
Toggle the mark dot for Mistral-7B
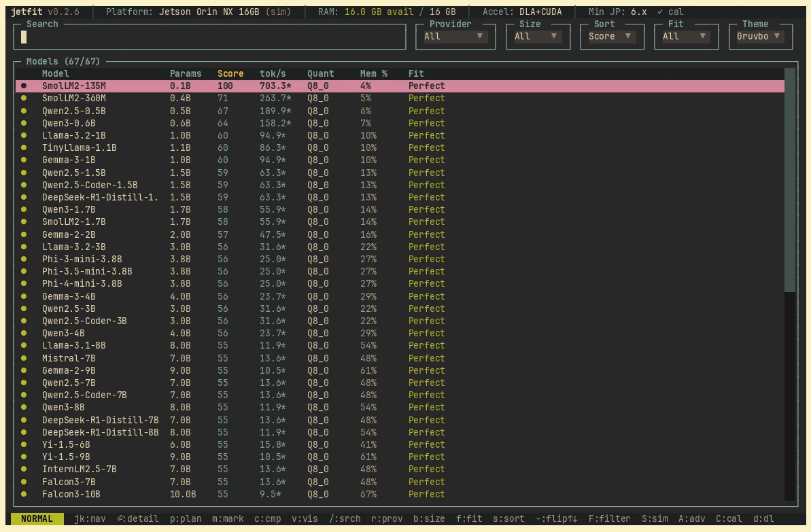[x=23, y=358]
